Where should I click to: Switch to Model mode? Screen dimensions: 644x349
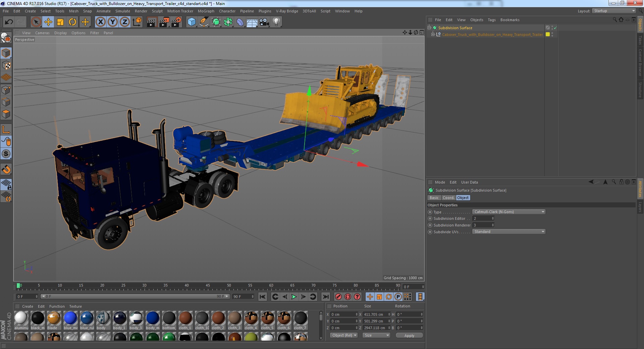click(6, 53)
